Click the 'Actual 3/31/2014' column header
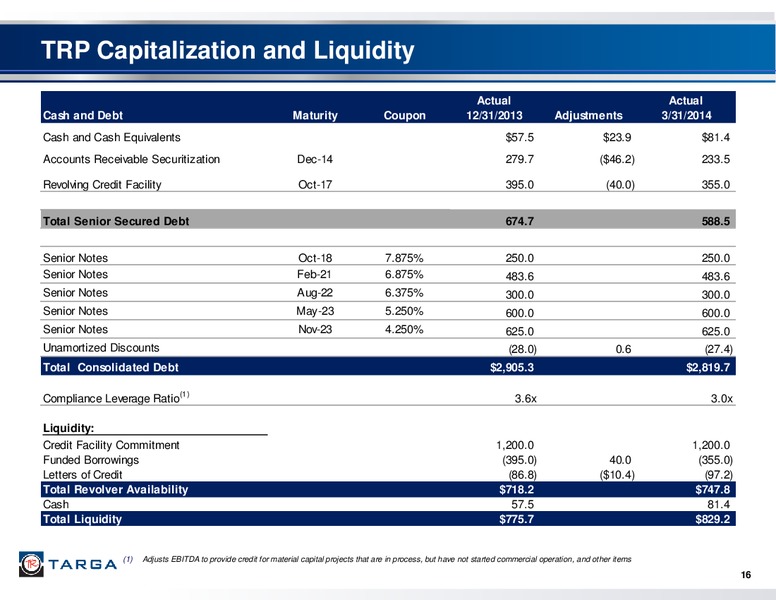Image resolution: width=776 pixels, height=600 pixels. (686, 108)
